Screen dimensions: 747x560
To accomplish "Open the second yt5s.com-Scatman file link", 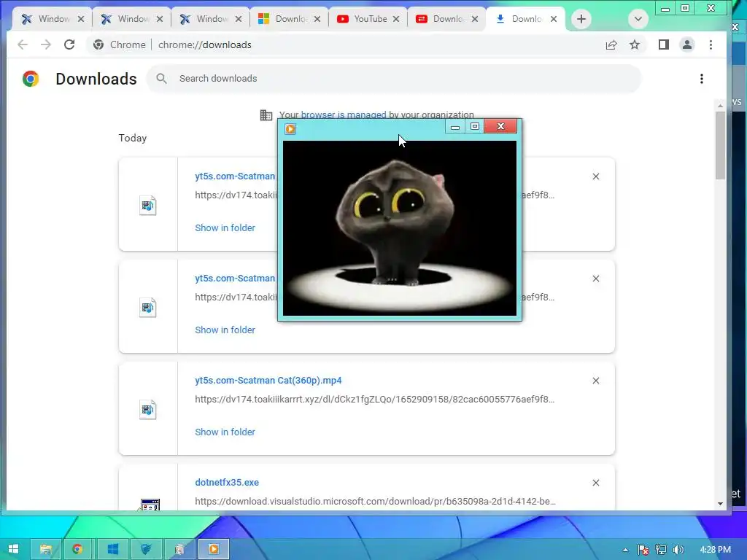I will (x=235, y=278).
